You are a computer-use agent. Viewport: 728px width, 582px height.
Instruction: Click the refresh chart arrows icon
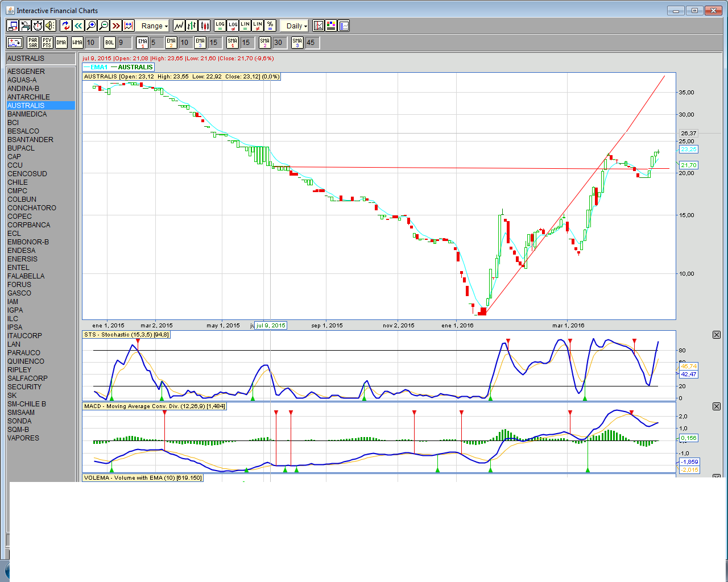pos(65,26)
